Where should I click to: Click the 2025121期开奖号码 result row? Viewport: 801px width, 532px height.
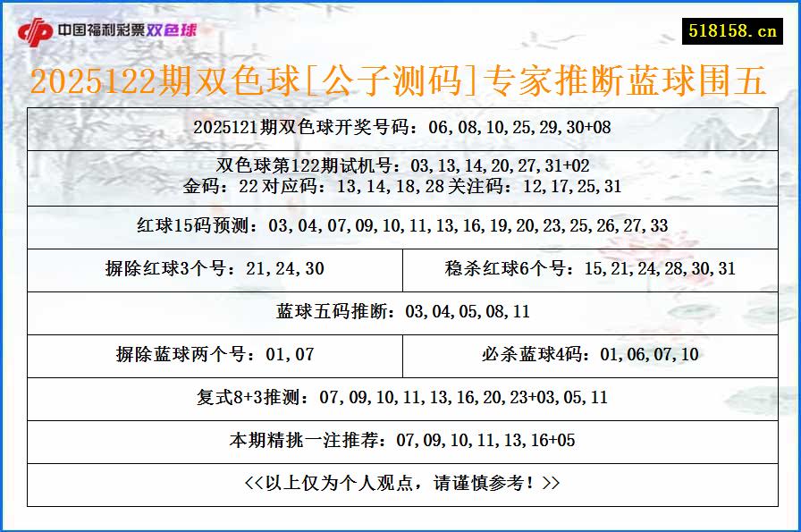(400, 128)
